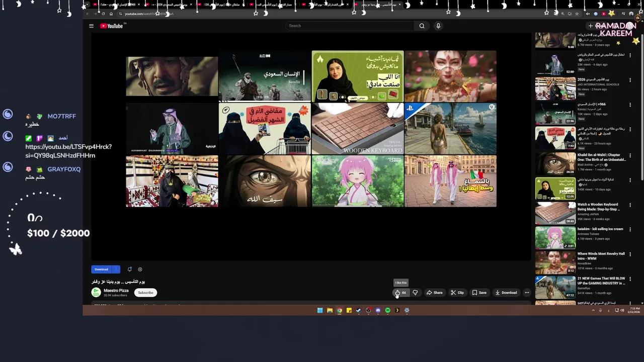This screenshot has height=362, width=644.
Task: Click the blue Download extension button
Action: (102, 269)
